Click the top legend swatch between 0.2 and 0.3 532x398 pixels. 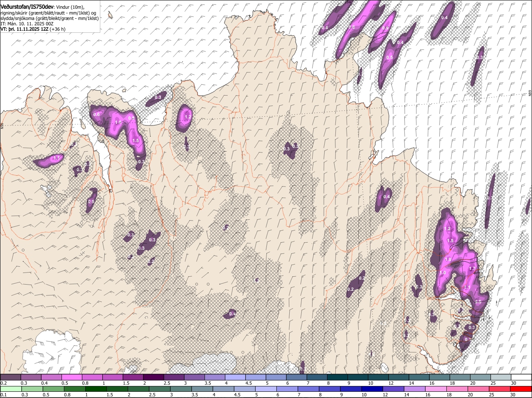(x=10, y=377)
